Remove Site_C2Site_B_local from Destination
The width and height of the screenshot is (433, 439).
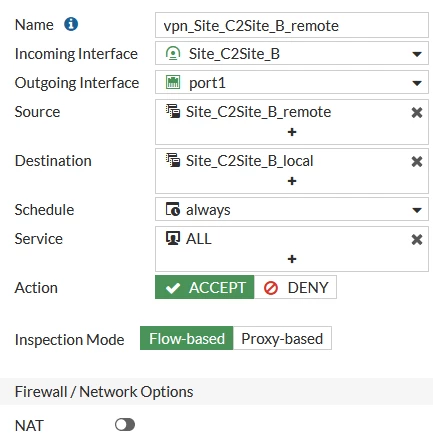(417, 161)
